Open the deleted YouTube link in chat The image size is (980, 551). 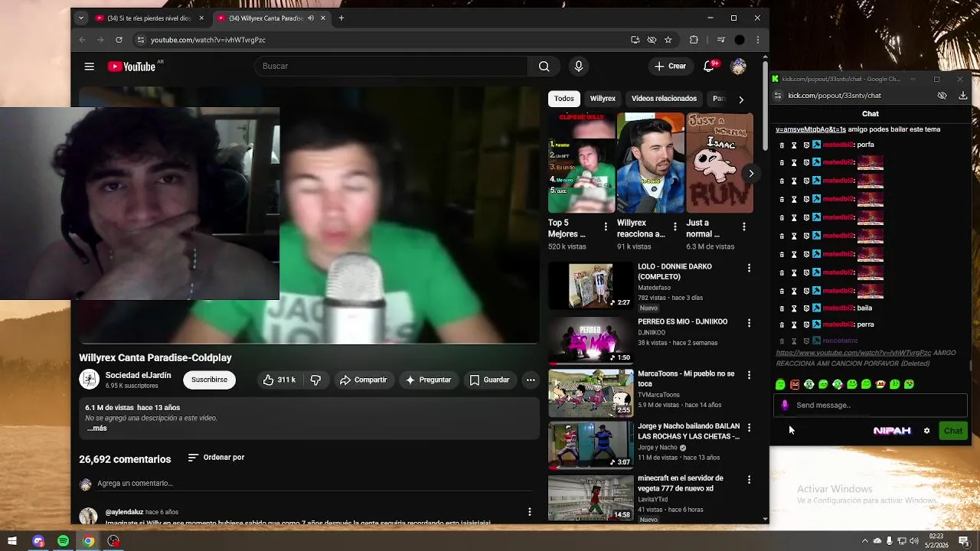[x=854, y=353]
